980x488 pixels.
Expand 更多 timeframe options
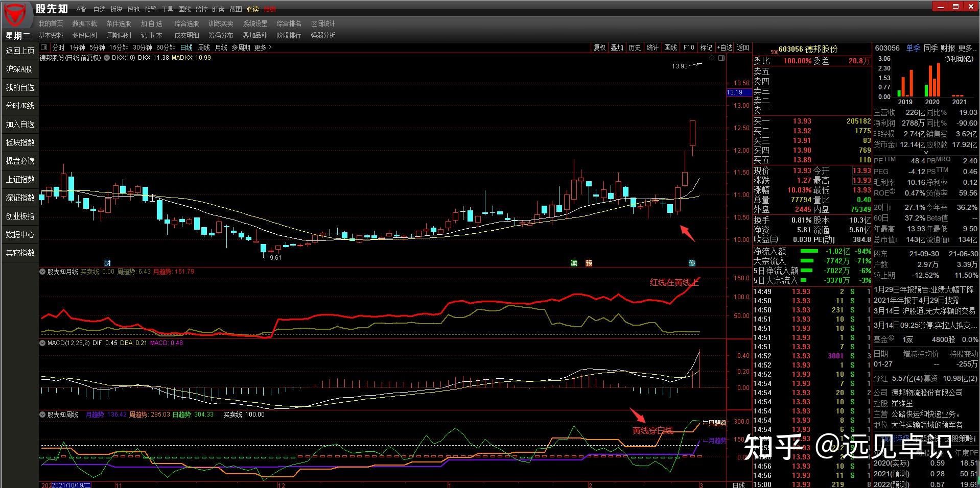point(263,47)
